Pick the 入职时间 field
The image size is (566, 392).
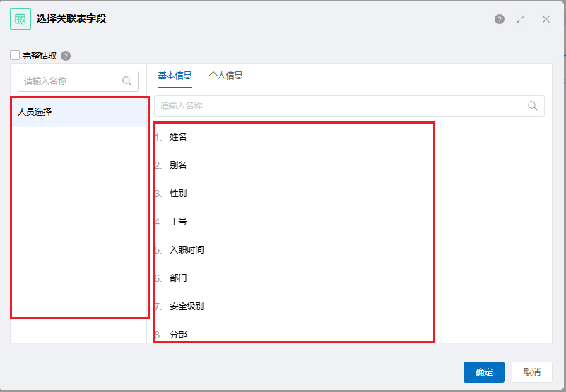(x=187, y=250)
